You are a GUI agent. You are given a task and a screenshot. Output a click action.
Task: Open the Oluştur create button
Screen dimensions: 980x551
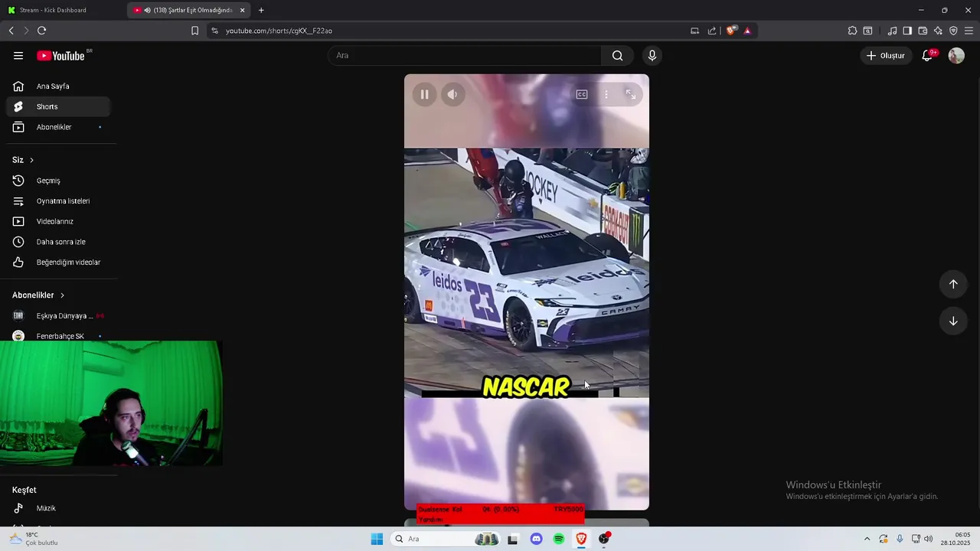(885, 55)
